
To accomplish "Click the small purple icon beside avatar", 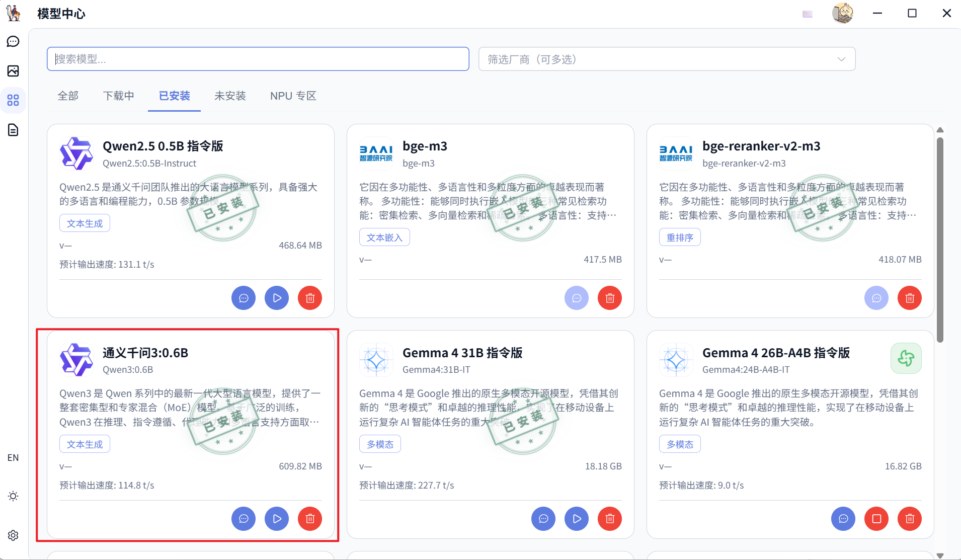I will coord(808,14).
